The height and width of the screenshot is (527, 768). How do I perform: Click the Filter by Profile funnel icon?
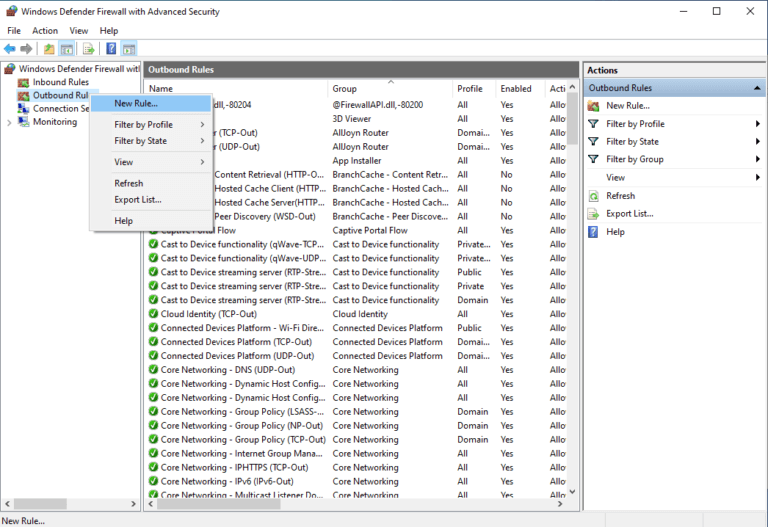pos(593,124)
